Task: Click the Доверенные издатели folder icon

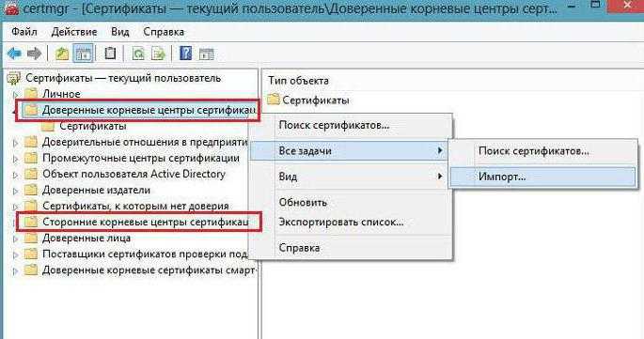Action: pos(31,190)
